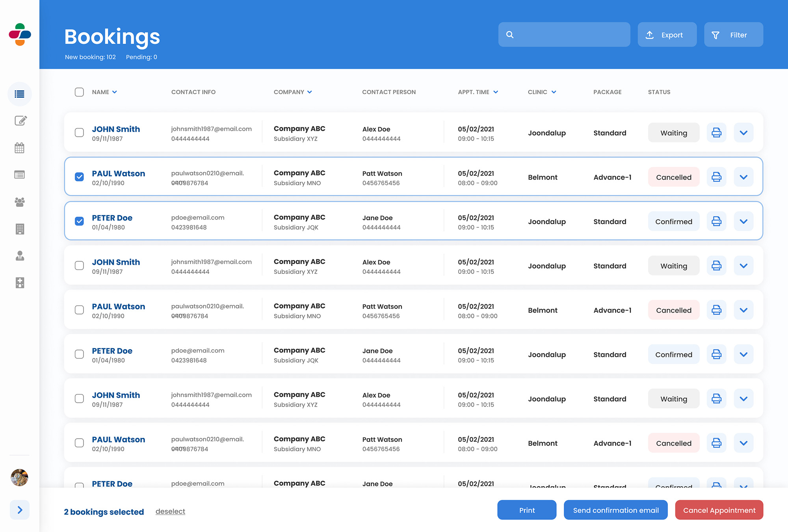Print the first JOHN Smith booking row
The width and height of the screenshot is (788, 532).
pyautogui.click(x=716, y=133)
